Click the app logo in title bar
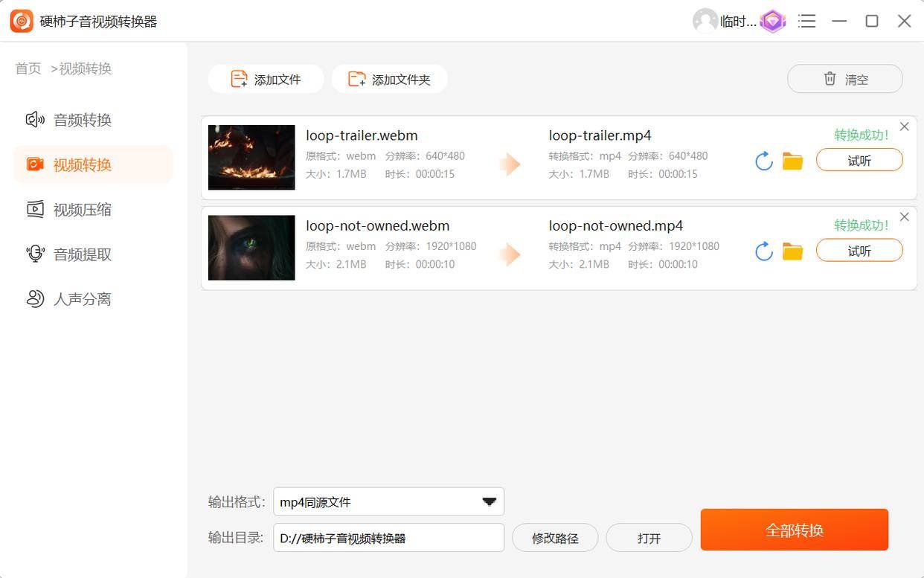 tap(22, 21)
